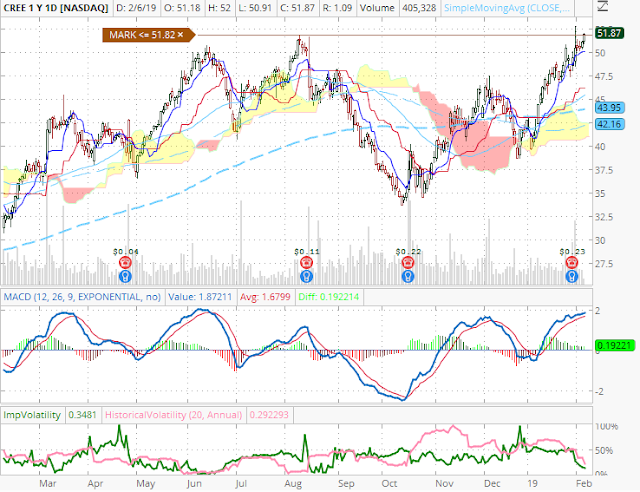Click the lightbulb event icon near May
640x492 pixels.
(x=126, y=276)
